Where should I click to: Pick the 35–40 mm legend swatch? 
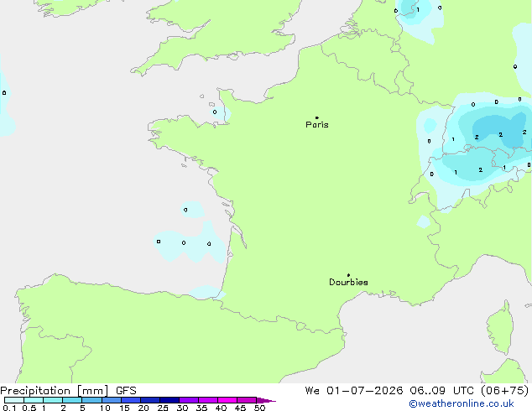point(208,400)
